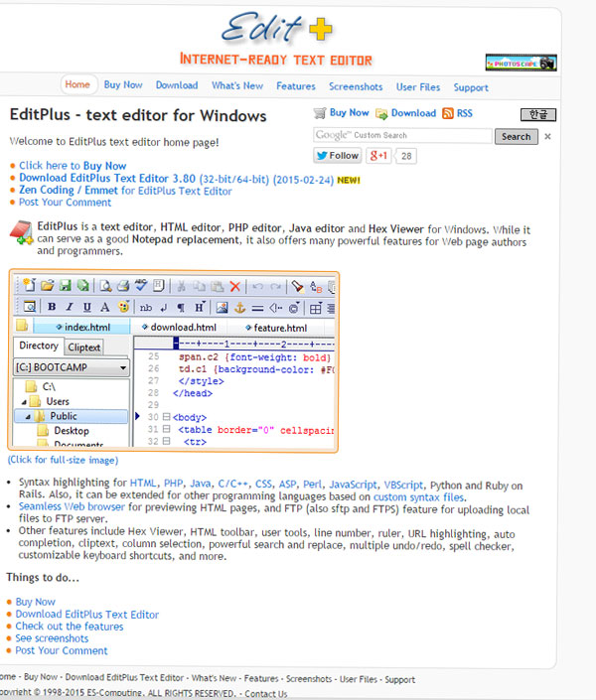Click the Open folder icon in EditPlus toolbar
596x700 pixels.
[x=48, y=285]
